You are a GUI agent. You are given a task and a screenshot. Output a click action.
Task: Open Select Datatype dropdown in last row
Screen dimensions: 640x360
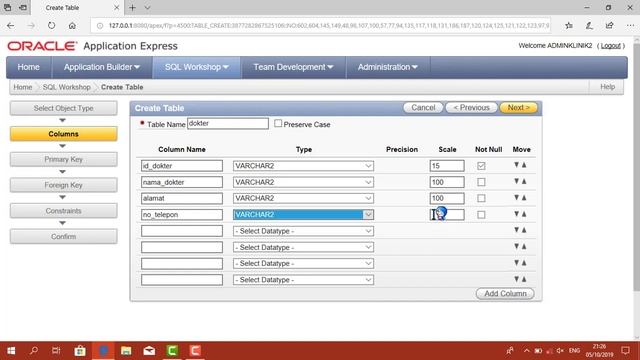(x=303, y=280)
